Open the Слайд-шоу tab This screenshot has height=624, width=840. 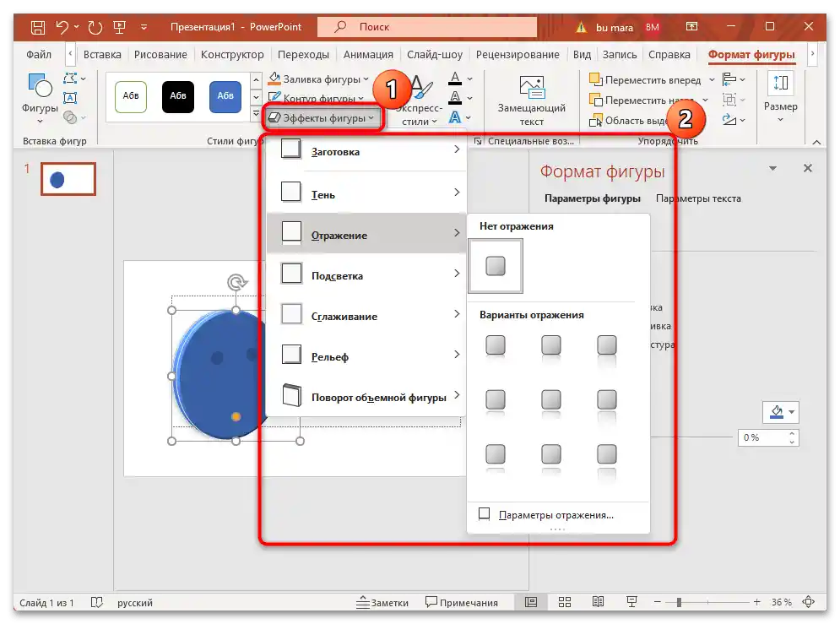point(435,55)
